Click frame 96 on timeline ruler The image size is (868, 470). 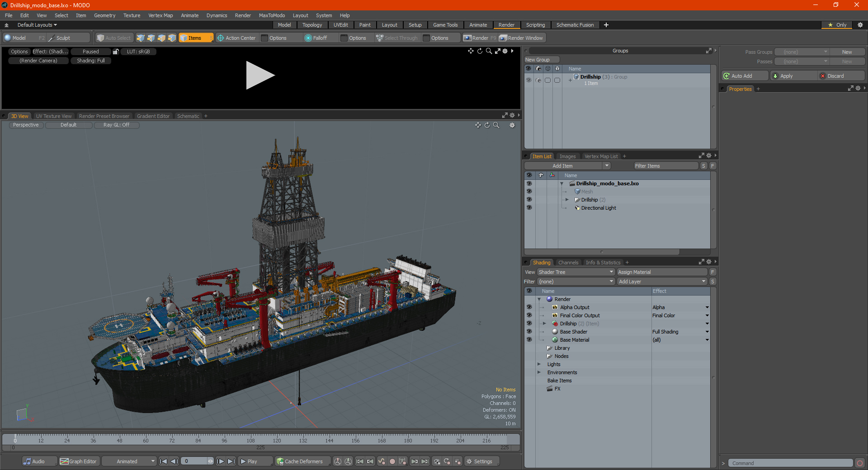point(224,440)
